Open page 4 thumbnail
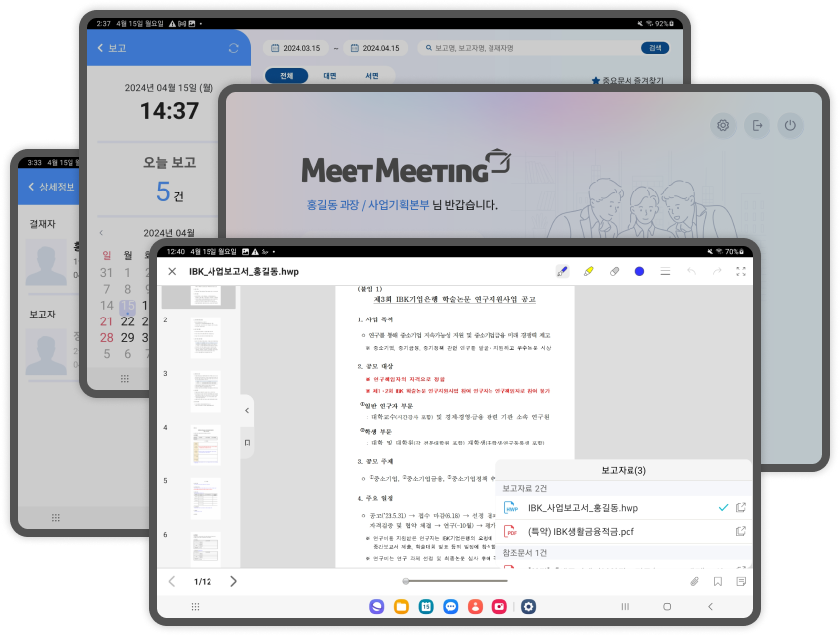Viewport: 840px width, 636px height. tap(206, 445)
